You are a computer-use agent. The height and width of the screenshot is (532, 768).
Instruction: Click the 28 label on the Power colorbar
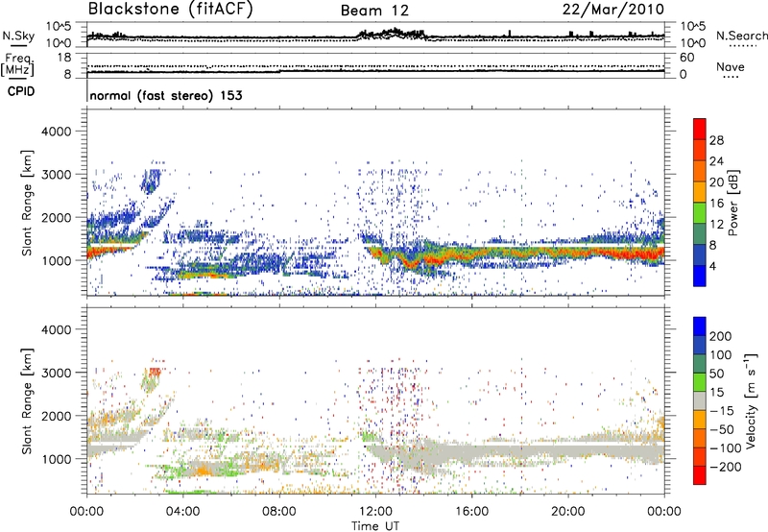click(x=716, y=140)
